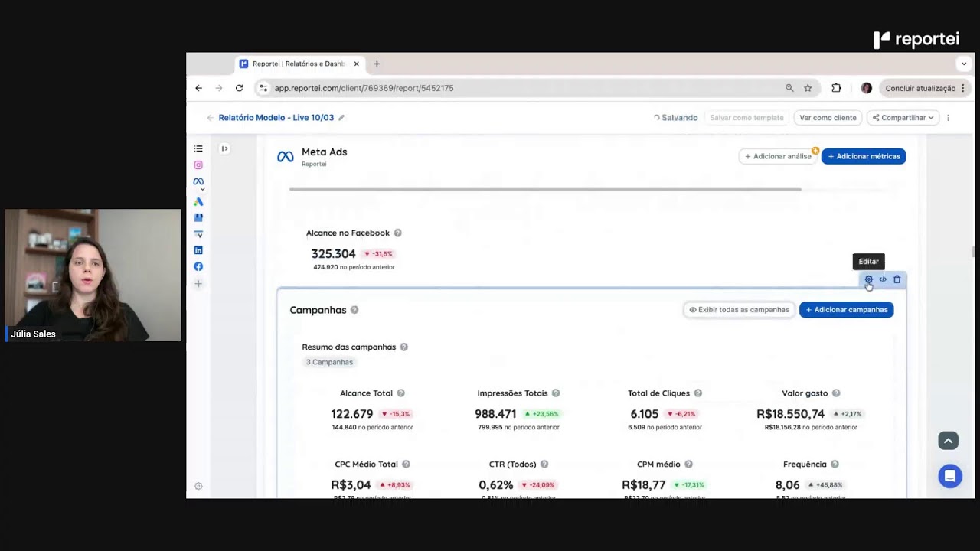Expand the collapsed side panel
Screen dimensions: 980x551
[x=224, y=148]
